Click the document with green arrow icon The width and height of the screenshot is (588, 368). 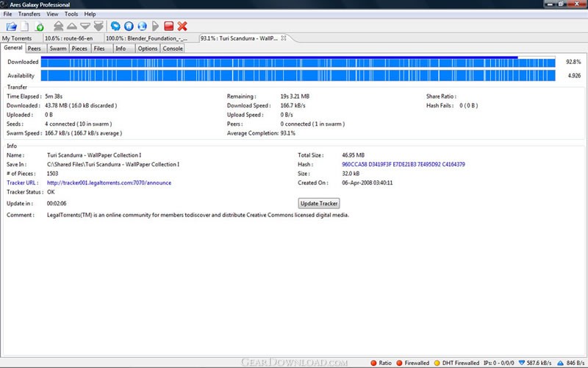39,26
